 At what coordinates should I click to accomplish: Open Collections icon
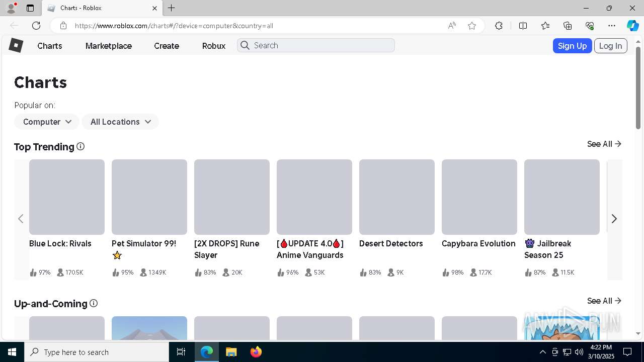(568, 26)
